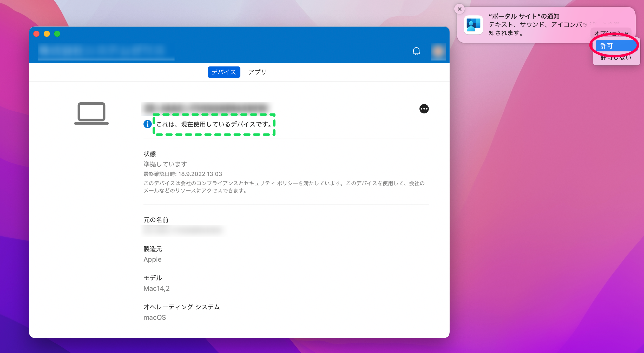Expand the オプション dropdown in the notification
Image resolution: width=644 pixels, height=353 pixels.
pos(611,33)
